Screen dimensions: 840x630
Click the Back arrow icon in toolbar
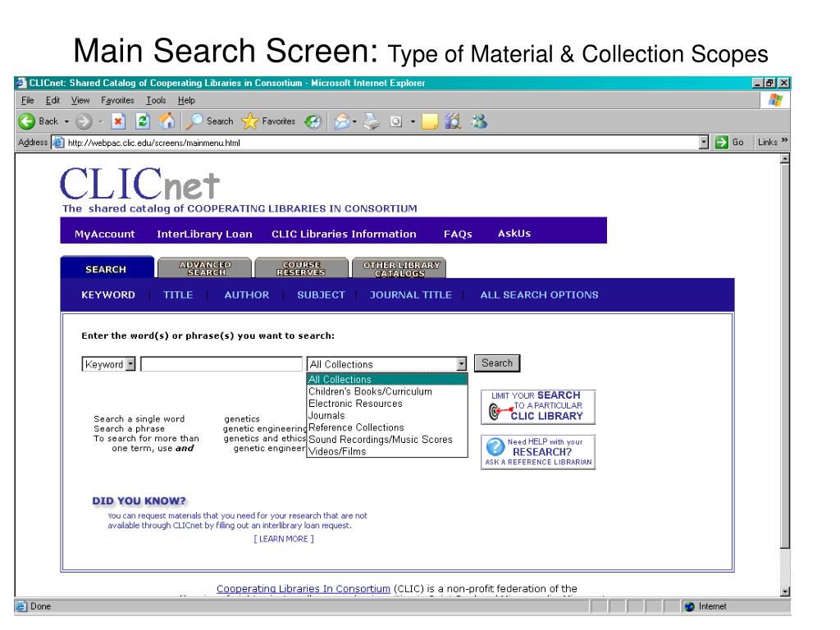point(27,121)
